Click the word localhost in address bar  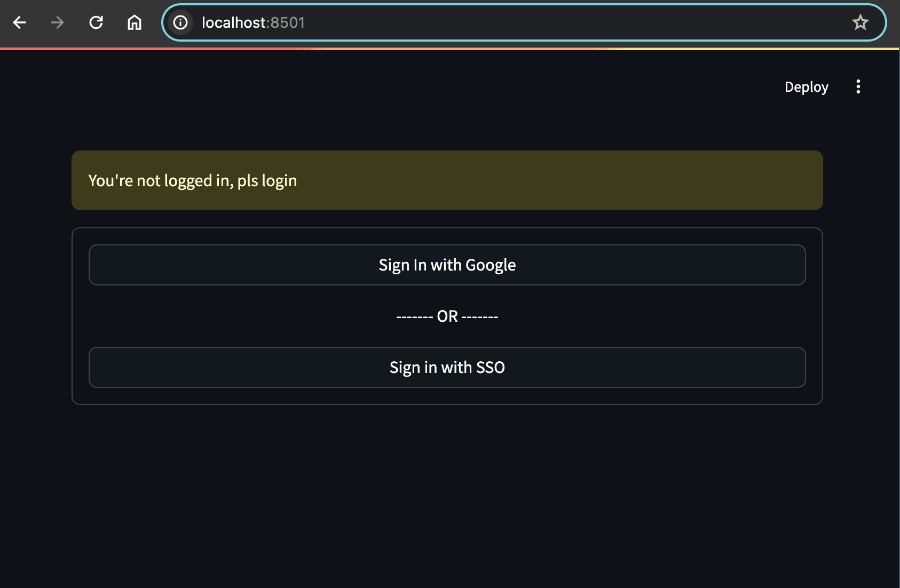(x=233, y=22)
